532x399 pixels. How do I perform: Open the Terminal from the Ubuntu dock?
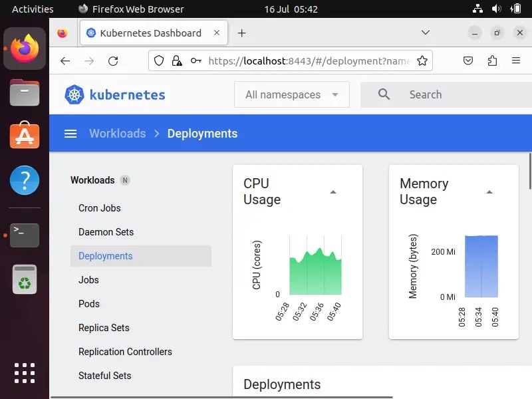25,235
